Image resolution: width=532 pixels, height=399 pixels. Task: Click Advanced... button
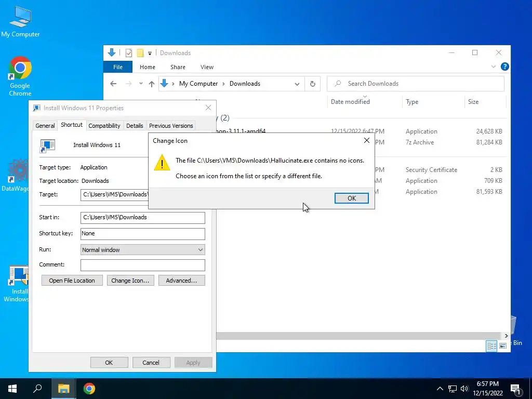(181, 281)
